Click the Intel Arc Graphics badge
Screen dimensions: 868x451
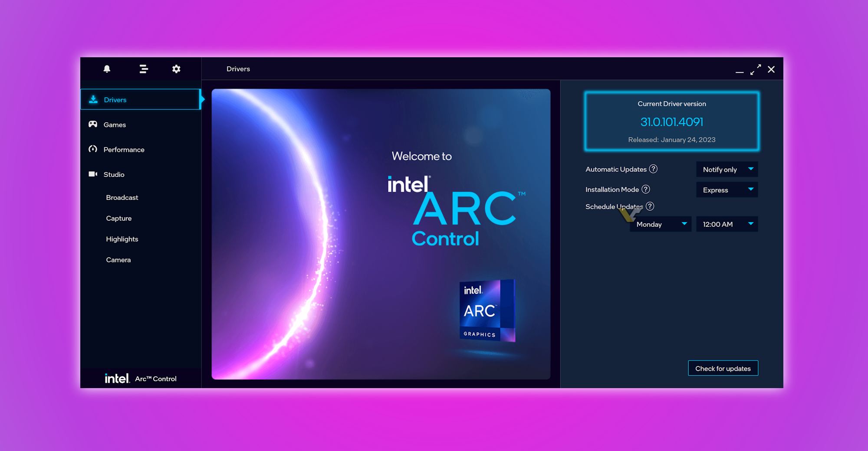(487, 310)
